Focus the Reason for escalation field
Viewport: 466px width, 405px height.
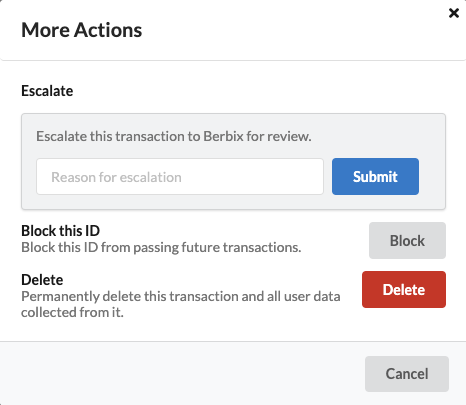pyautogui.click(x=180, y=177)
